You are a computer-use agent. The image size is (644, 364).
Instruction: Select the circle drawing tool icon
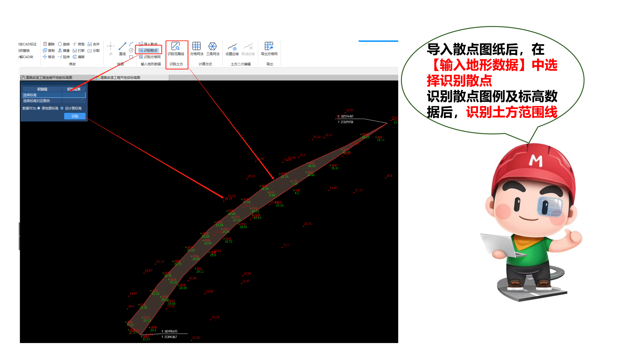(131, 50)
